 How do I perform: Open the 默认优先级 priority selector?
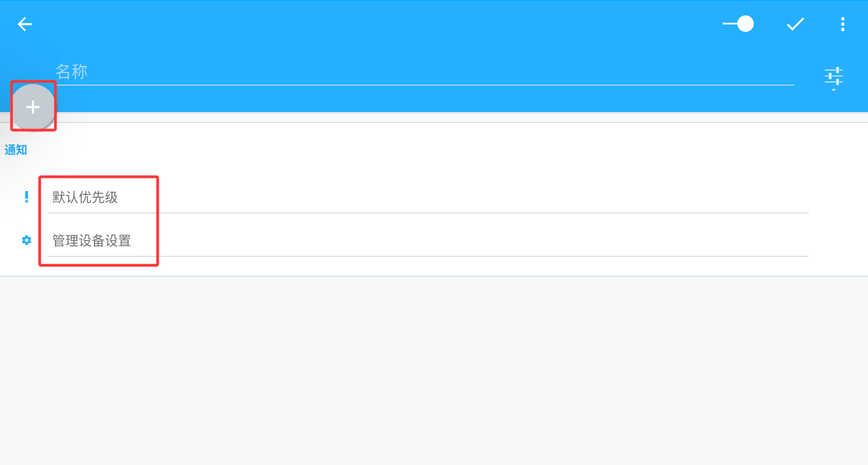click(x=428, y=198)
